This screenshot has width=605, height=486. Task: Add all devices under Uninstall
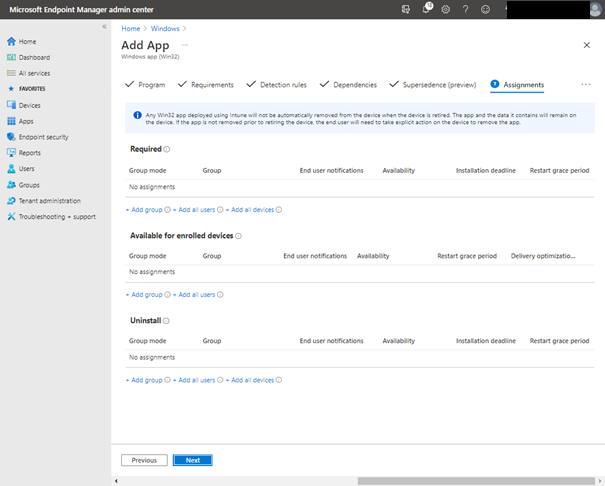250,380
